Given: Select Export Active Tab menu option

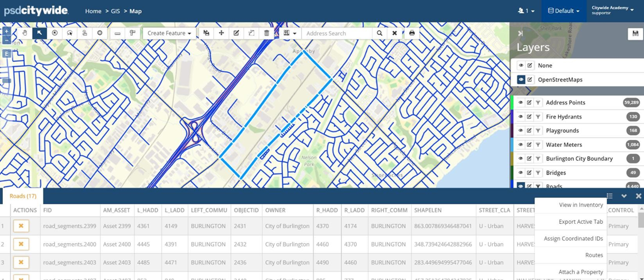Looking at the screenshot, I should pos(580,221).
